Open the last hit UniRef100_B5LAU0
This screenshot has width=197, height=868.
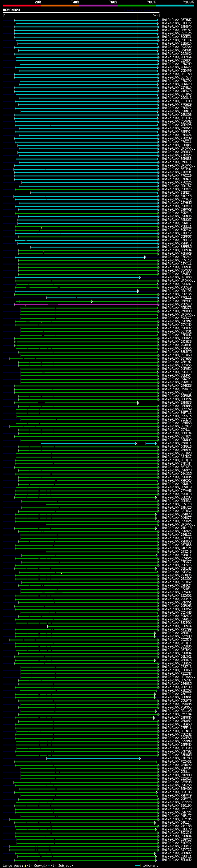176,860
